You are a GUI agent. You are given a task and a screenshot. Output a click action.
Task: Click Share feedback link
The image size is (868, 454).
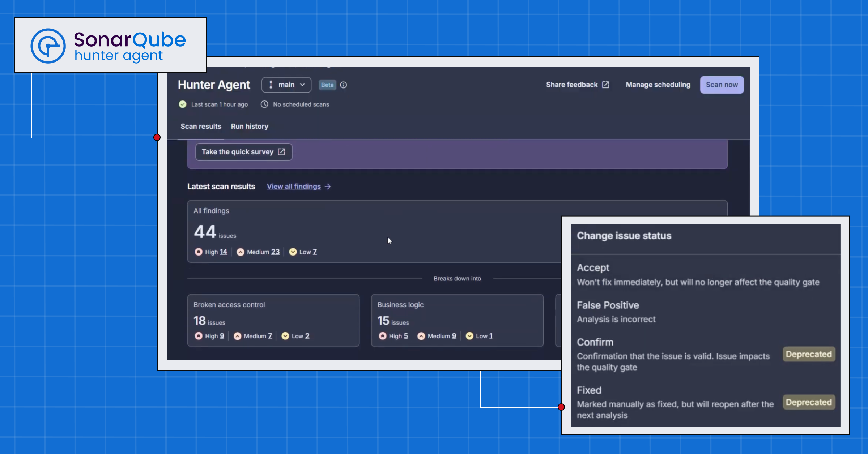pos(578,85)
